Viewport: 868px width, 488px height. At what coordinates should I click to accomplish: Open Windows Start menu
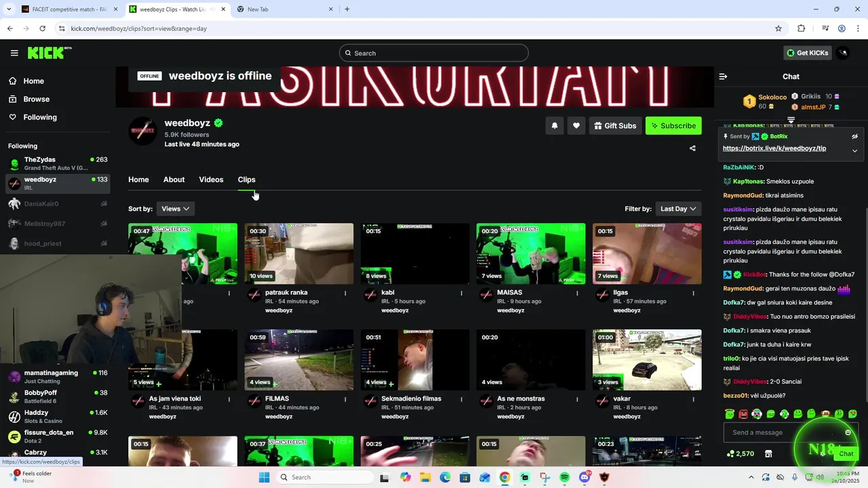coord(264,477)
